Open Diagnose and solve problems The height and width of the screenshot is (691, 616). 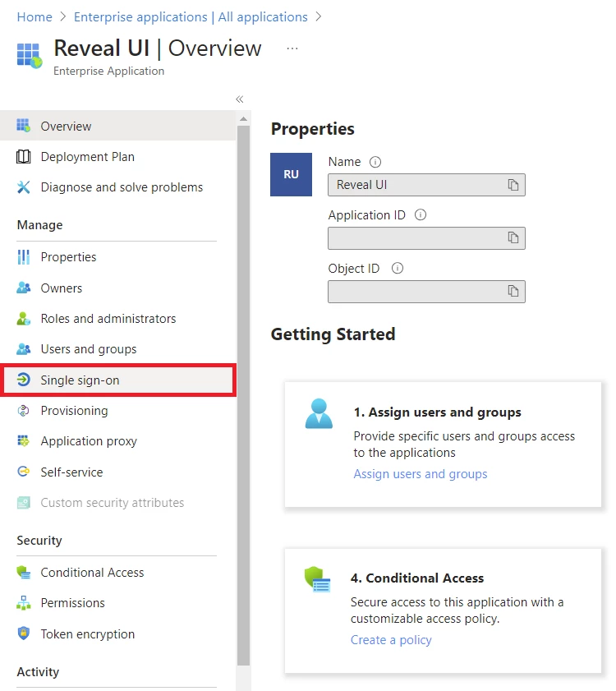117,187
